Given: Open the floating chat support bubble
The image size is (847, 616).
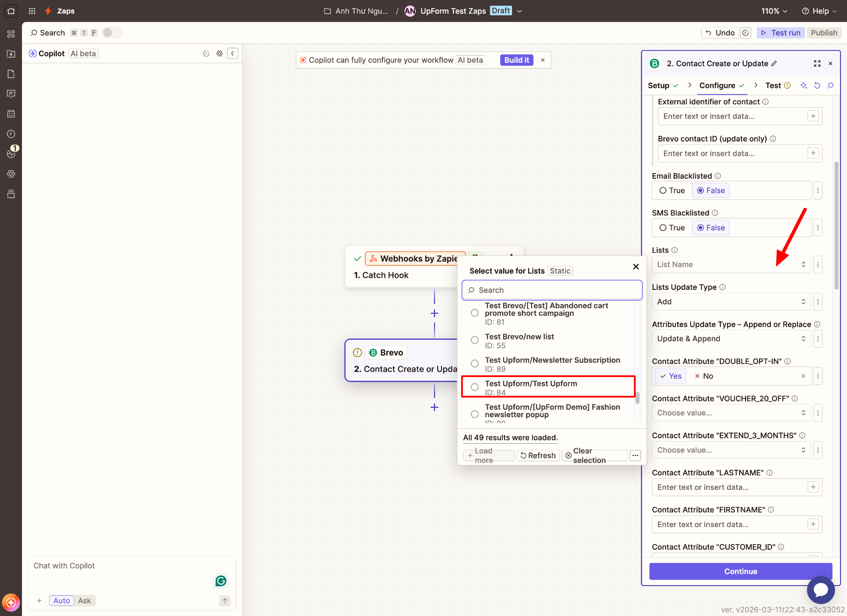Looking at the screenshot, I should (820, 589).
